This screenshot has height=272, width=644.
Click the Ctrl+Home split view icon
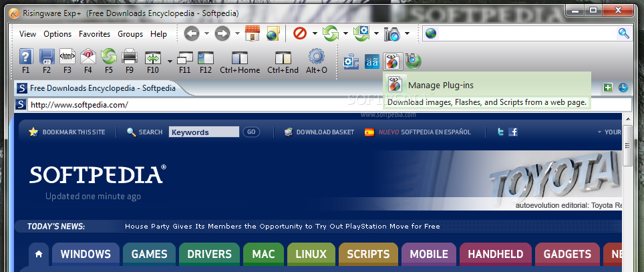tap(240, 57)
